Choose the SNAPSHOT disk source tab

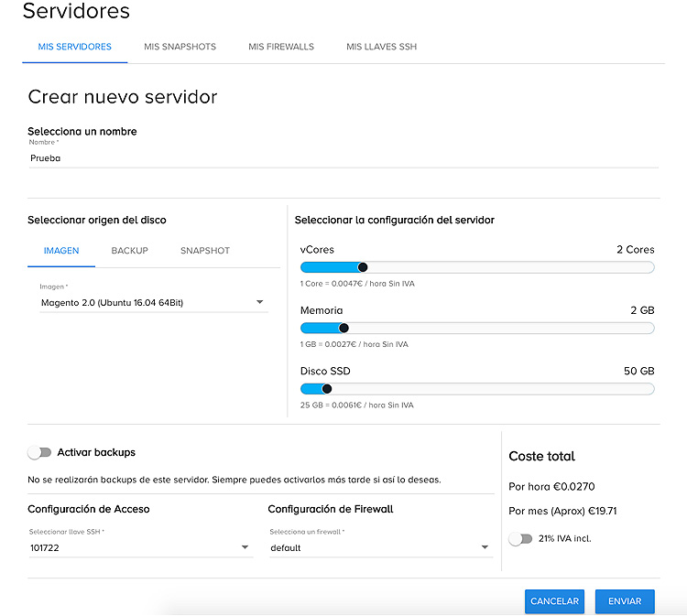[x=205, y=251]
